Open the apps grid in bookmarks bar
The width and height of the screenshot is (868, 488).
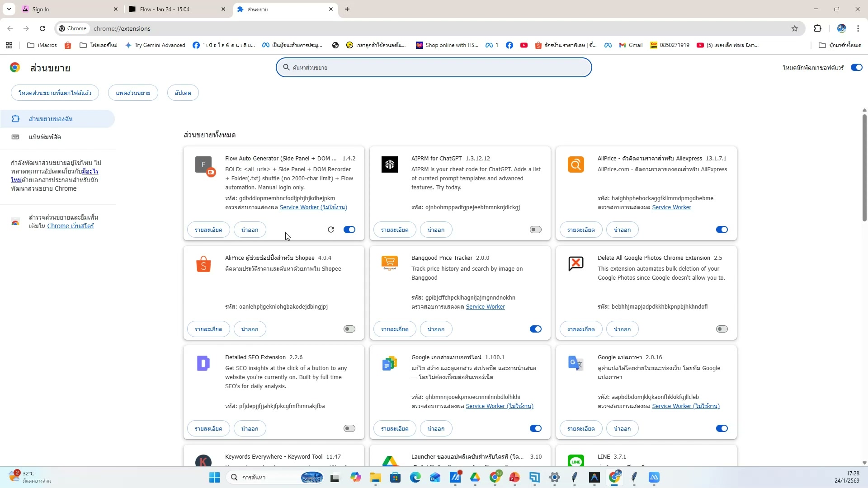pos(9,45)
